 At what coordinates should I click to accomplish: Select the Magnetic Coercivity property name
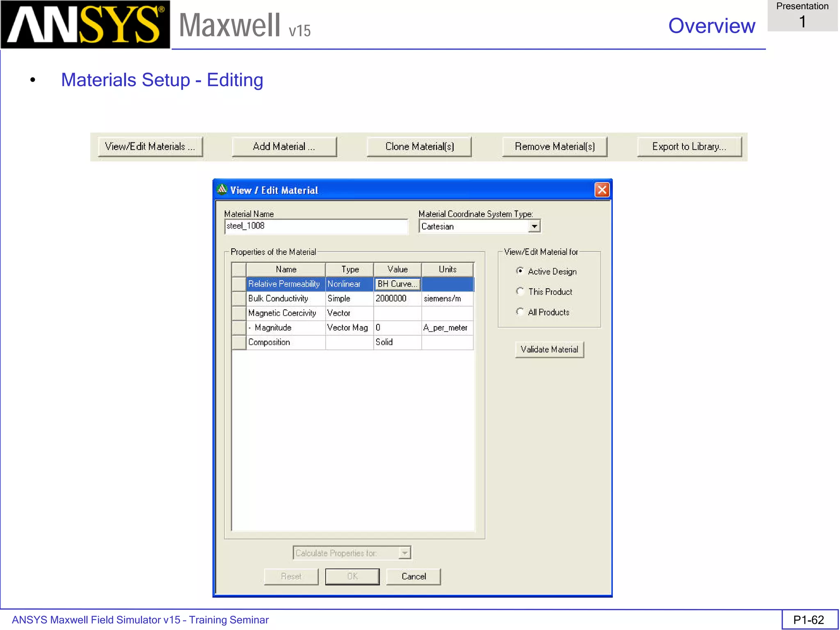(286, 313)
